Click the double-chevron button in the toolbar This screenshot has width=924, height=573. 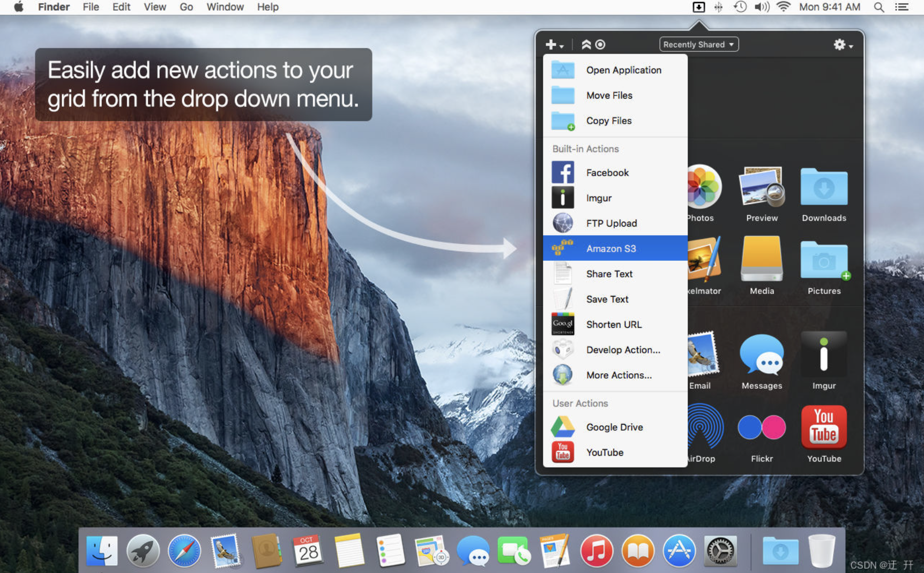pyautogui.click(x=585, y=44)
